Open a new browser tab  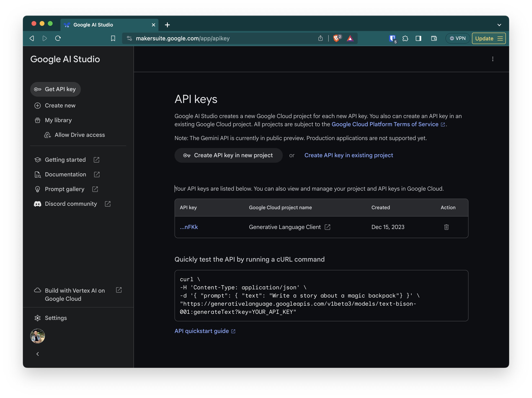(167, 25)
